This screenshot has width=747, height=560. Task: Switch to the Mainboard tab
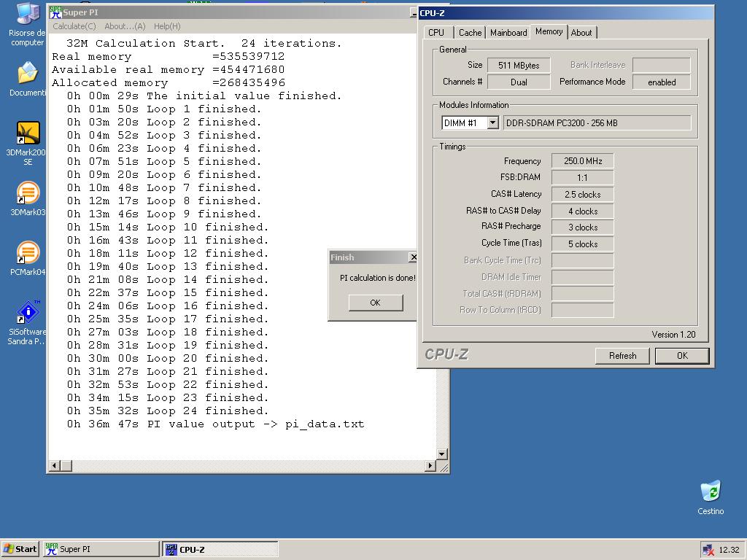pyautogui.click(x=508, y=32)
